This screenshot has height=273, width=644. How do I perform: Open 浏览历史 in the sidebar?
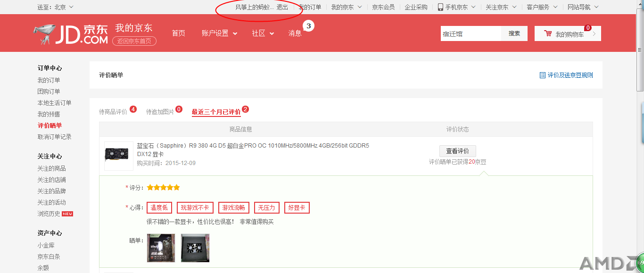pyautogui.click(x=49, y=214)
